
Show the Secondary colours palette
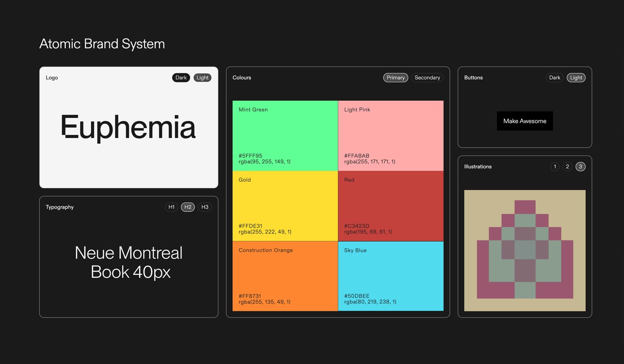pyautogui.click(x=427, y=78)
